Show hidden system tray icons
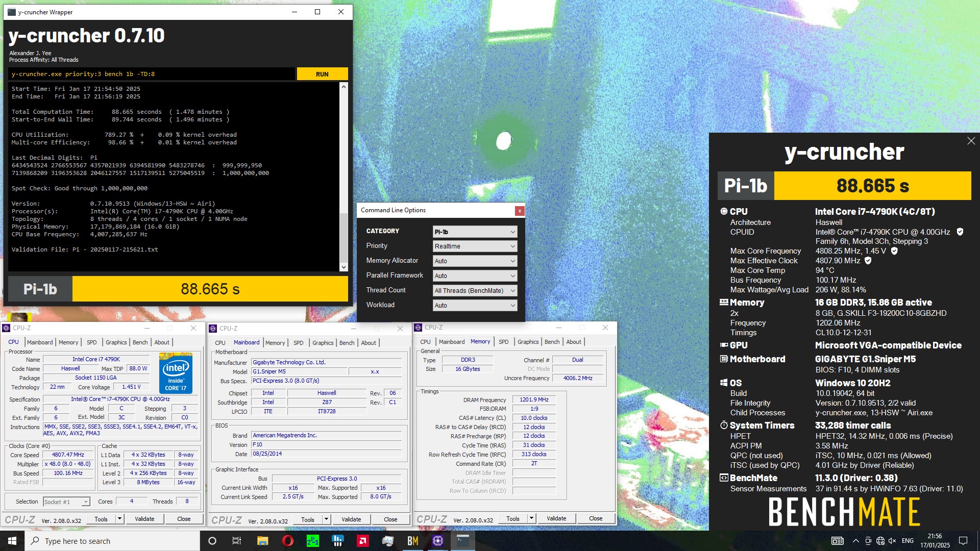The height and width of the screenshot is (551, 980). point(855,541)
